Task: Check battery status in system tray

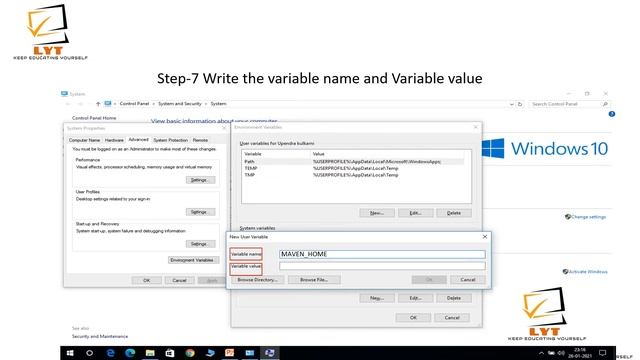Action: coord(551,353)
